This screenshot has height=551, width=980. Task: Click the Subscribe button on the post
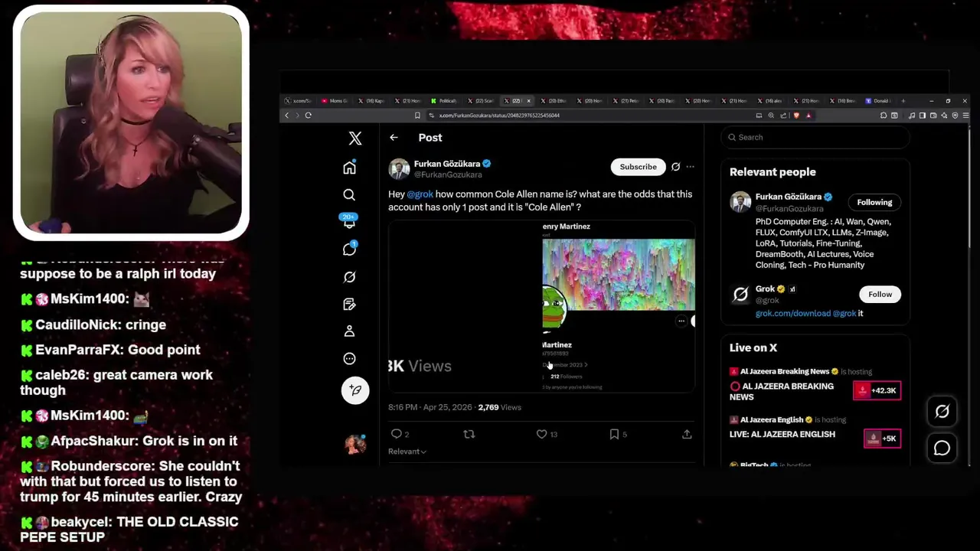(638, 167)
